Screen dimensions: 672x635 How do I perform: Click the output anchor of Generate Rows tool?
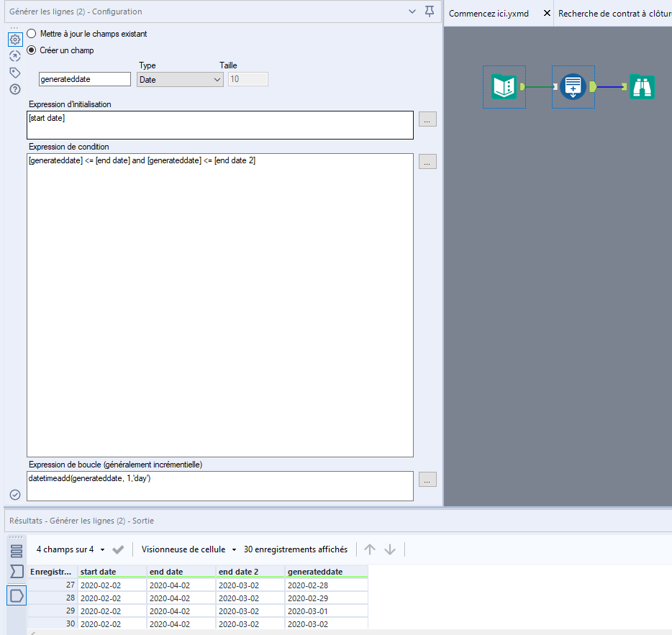[593, 87]
